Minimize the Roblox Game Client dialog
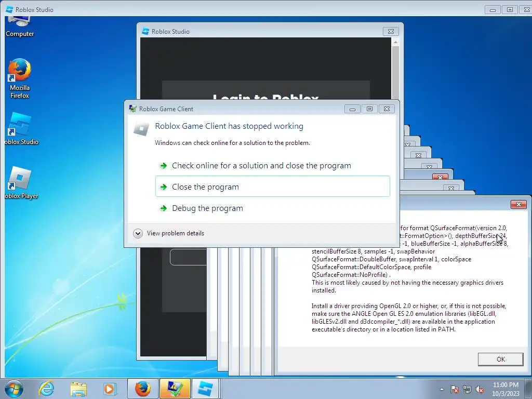The image size is (532, 399). tap(353, 109)
